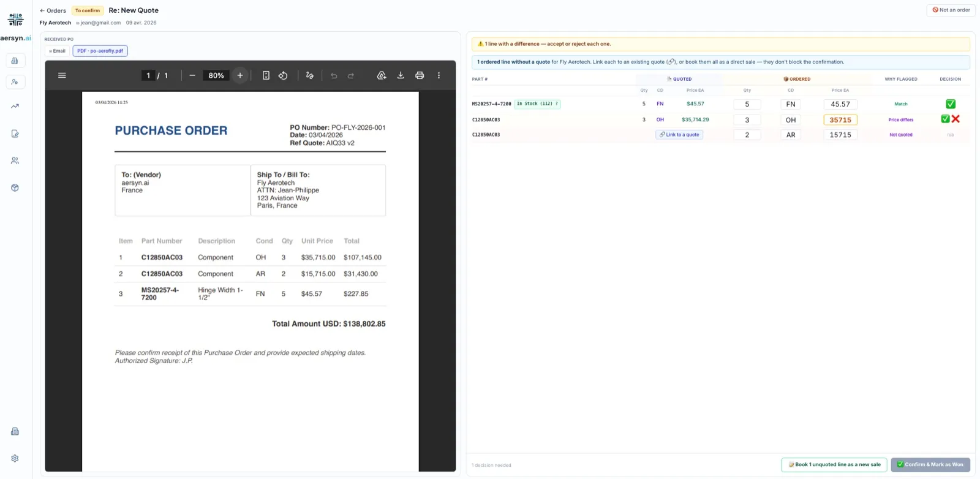Zoom in the PDF document
The height and width of the screenshot is (479, 980).
pyautogui.click(x=240, y=75)
